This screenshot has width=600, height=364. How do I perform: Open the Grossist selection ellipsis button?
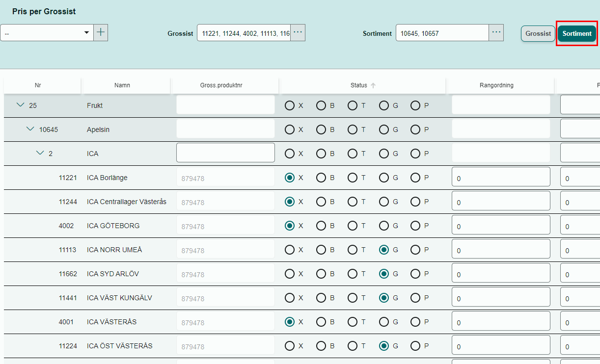coord(298,33)
